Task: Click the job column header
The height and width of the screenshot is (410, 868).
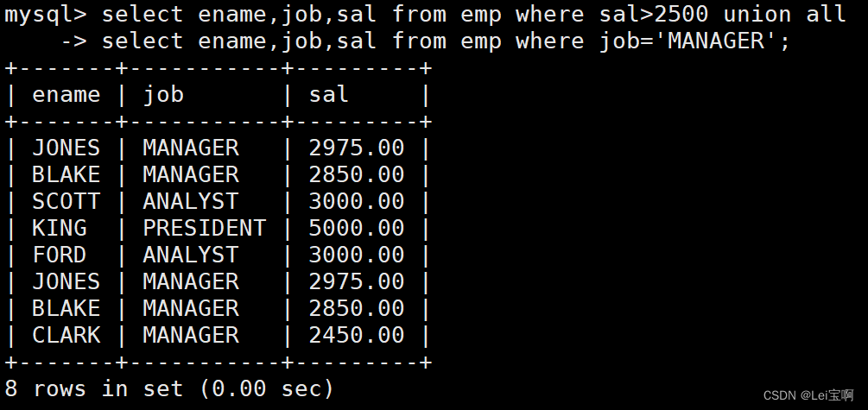Action: pos(163,94)
